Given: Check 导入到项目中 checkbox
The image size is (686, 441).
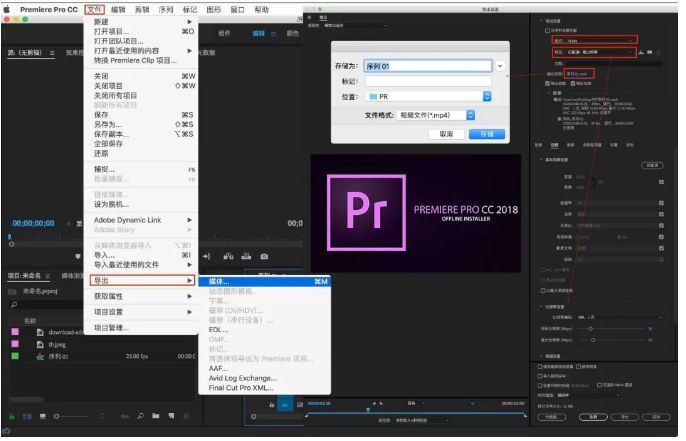Looking at the screenshot, I should (x=540, y=376).
